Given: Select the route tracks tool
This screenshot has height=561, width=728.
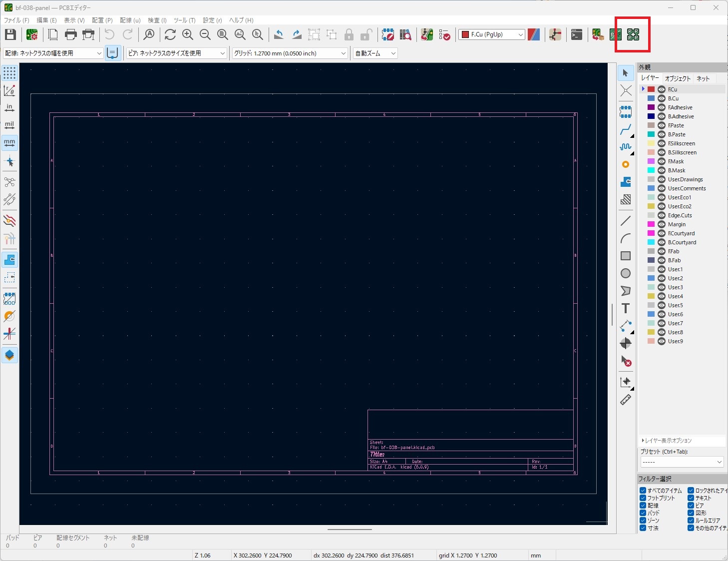Looking at the screenshot, I should (626, 130).
